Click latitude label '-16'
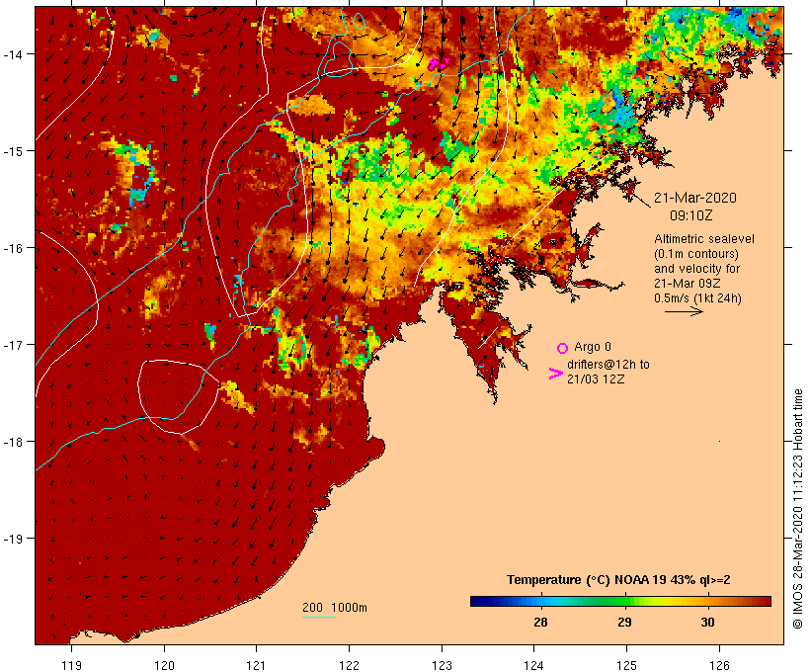810x672 pixels. click(12, 248)
